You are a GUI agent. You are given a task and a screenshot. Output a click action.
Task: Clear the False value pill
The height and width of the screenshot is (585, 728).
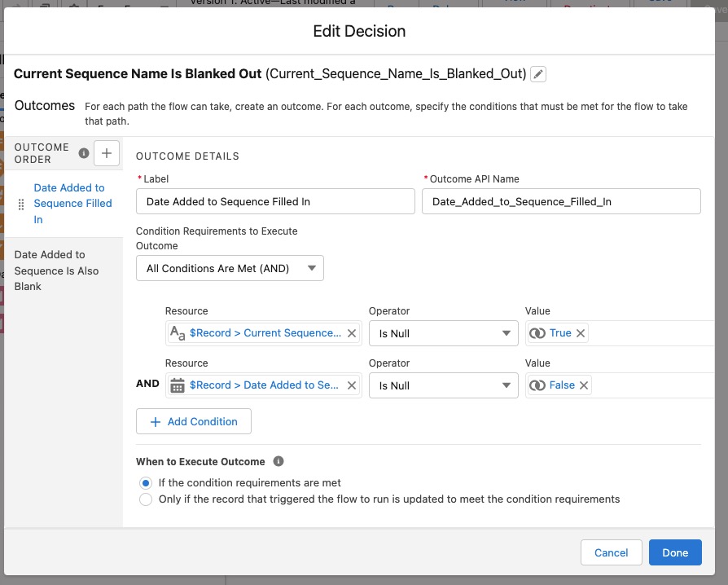(x=584, y=385)
